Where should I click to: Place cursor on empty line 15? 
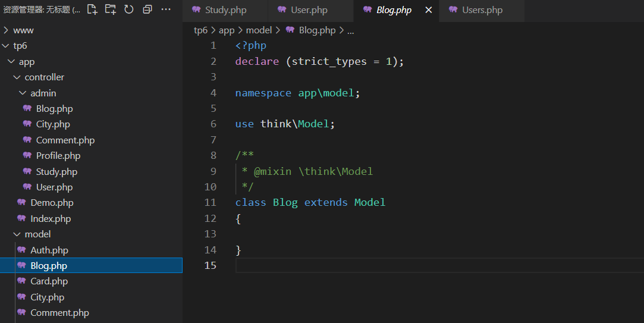[x=439, y=265]
